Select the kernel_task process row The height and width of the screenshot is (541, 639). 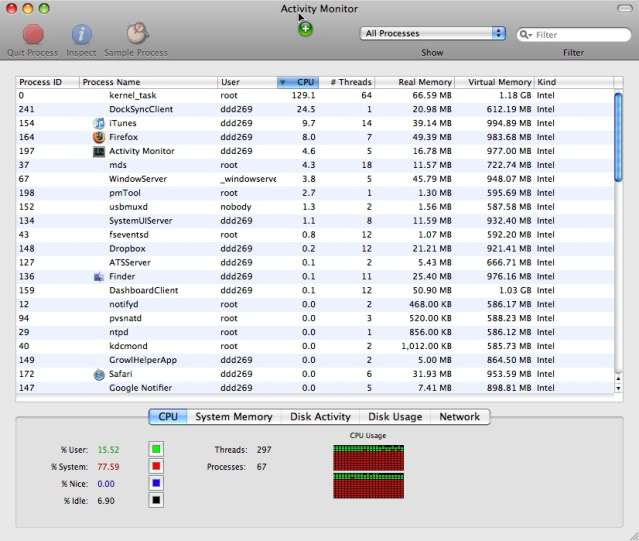(x=315, y=95)
